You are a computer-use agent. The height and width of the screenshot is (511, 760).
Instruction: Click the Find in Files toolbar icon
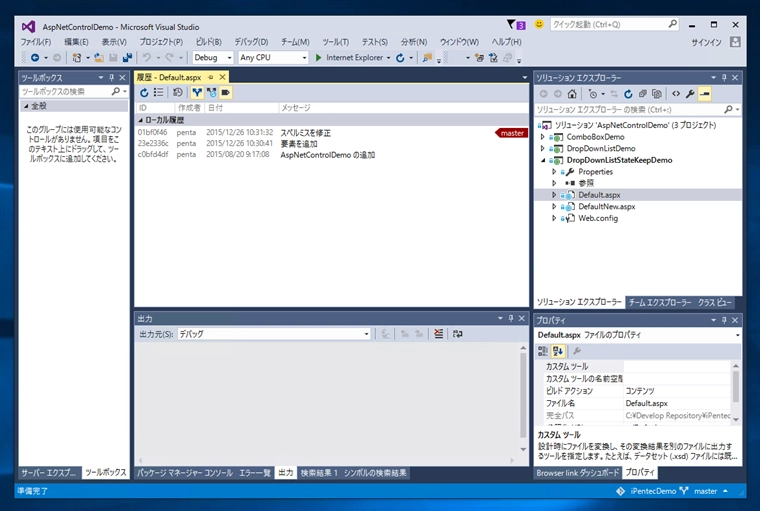427,58
